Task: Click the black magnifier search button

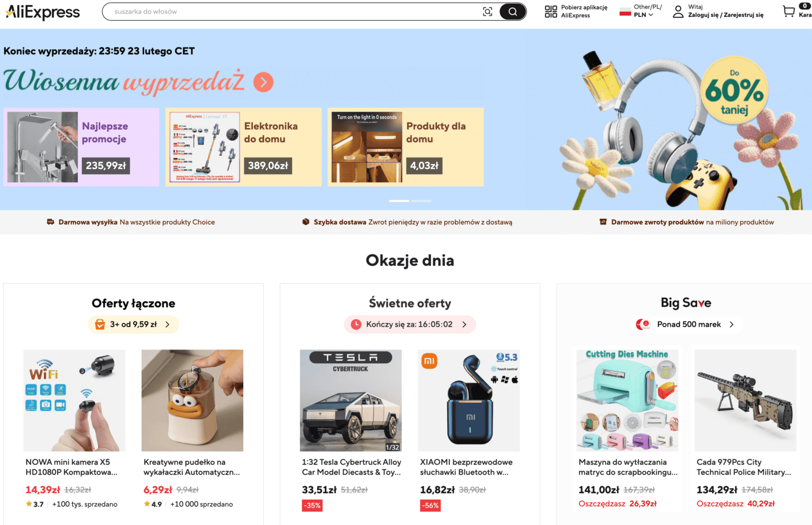Action: [512, 12]
